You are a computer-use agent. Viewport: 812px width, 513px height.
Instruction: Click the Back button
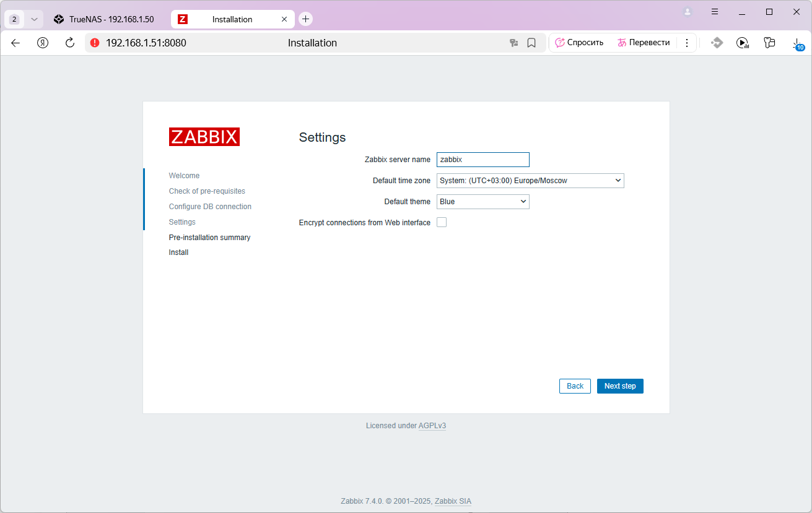pyautogui.click(x=575, y=386)
